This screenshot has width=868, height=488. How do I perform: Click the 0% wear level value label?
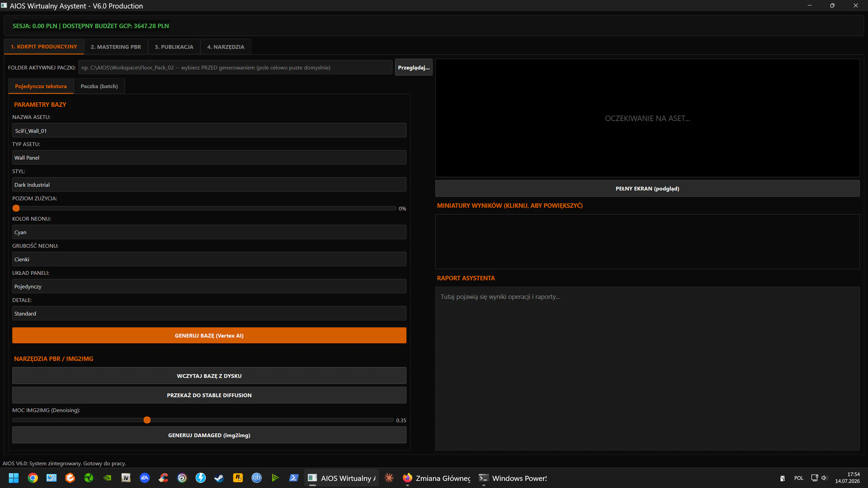[402, 208]
